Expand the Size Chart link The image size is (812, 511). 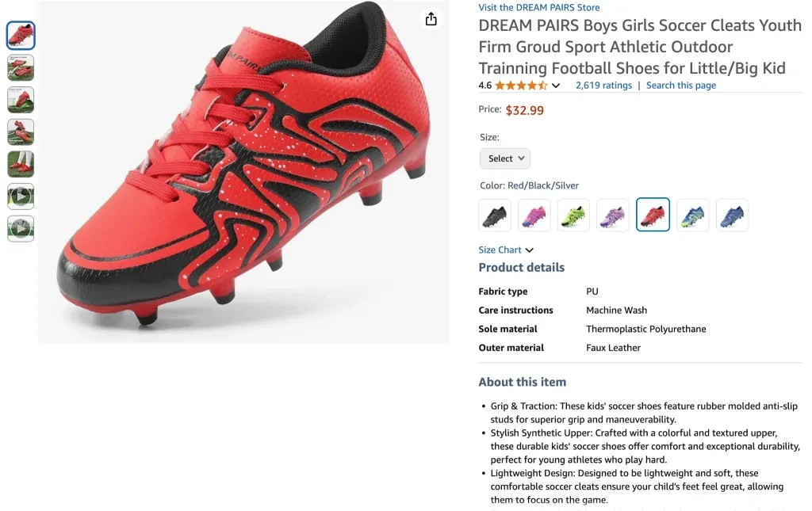(506, 250)
